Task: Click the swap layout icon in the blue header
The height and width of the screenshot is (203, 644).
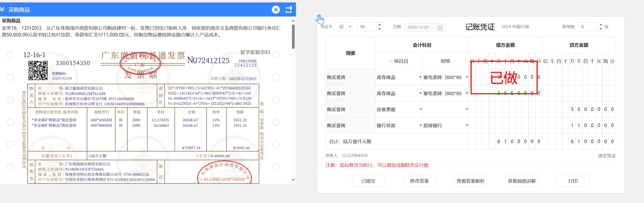Action: pos(289,10)
